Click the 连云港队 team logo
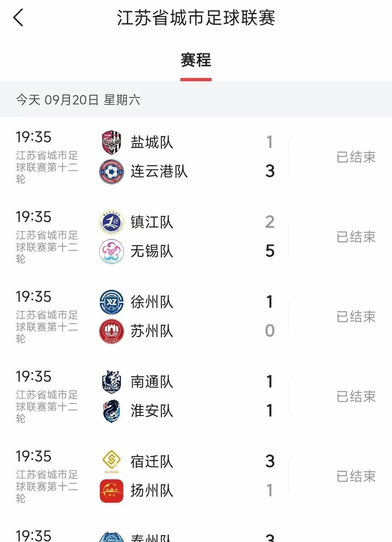392x542 pixels. pos(111,172)
